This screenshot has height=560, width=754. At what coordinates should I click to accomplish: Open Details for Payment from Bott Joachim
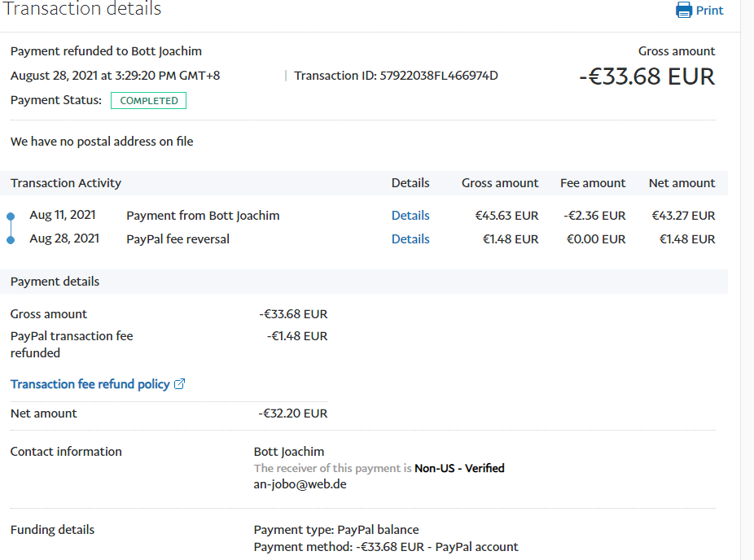click(x=410, y=216)
